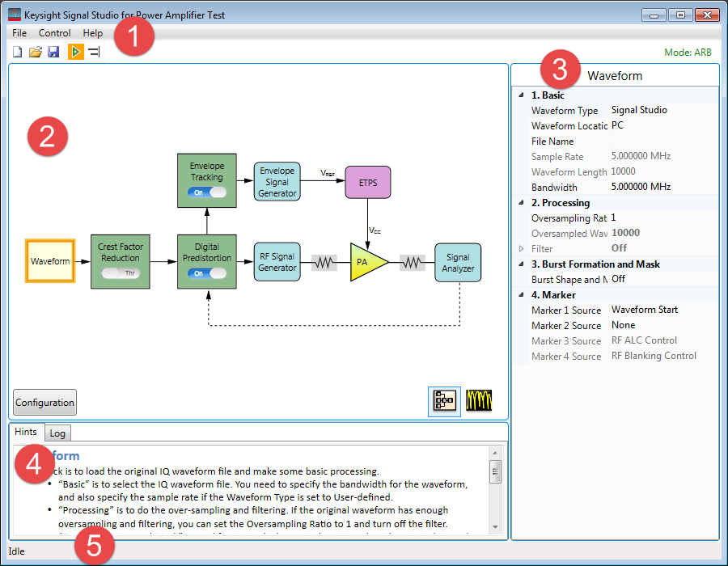Collapse the 4. Marker section

tap(522, 294)
